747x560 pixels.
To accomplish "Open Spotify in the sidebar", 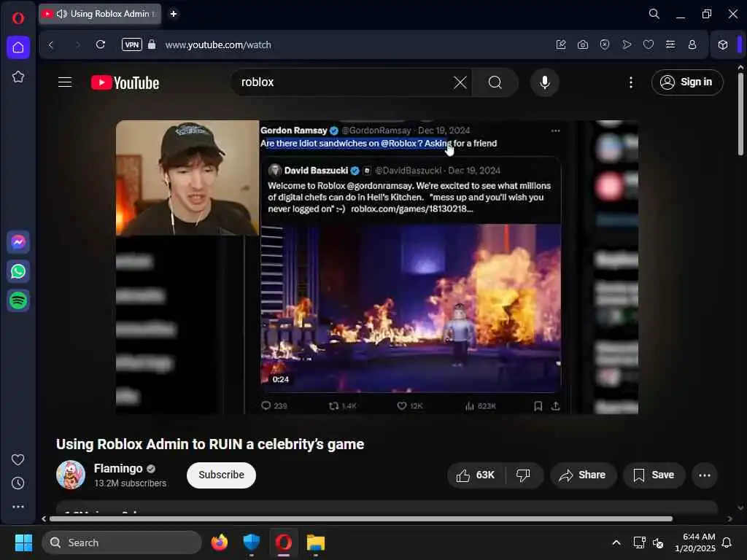I will (18, 300).
